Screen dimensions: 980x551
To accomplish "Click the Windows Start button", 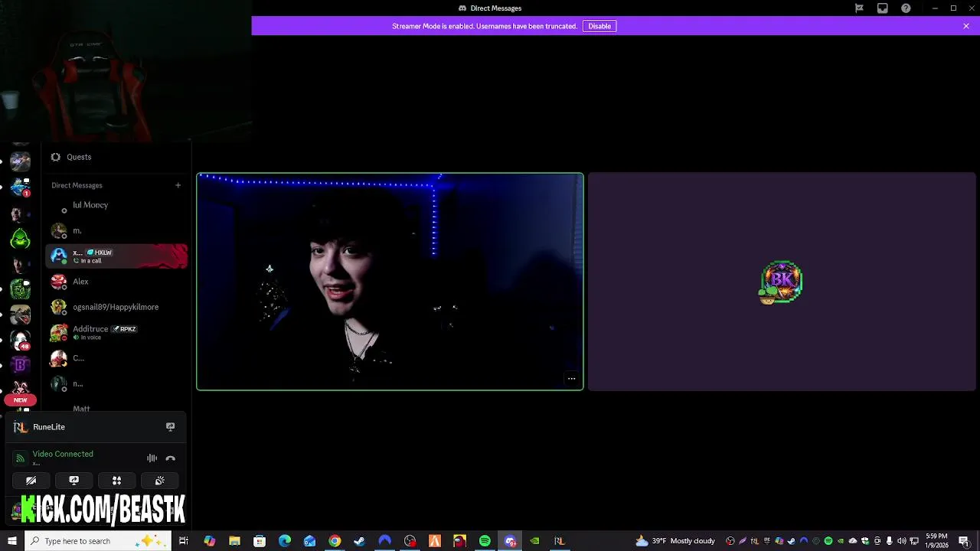I will pyautogui.click(x=11, y=541).
